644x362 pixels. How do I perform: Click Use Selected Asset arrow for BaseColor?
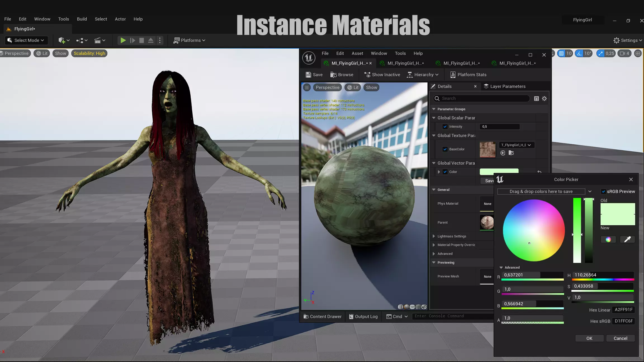point(503,153)
